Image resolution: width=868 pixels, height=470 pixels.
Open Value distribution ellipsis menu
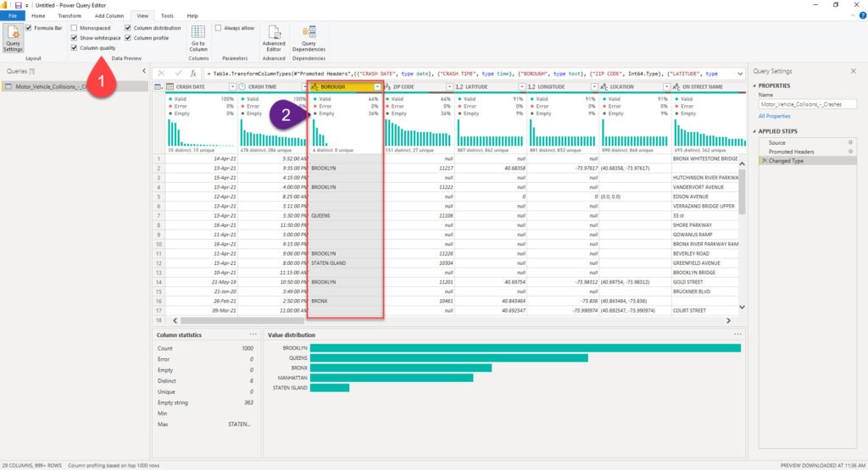point(737,335)
